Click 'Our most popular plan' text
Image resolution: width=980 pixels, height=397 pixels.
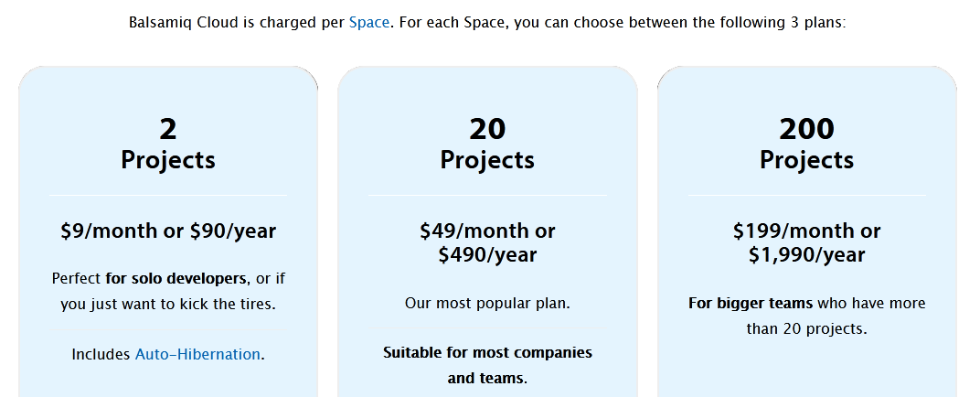point(487,304)
